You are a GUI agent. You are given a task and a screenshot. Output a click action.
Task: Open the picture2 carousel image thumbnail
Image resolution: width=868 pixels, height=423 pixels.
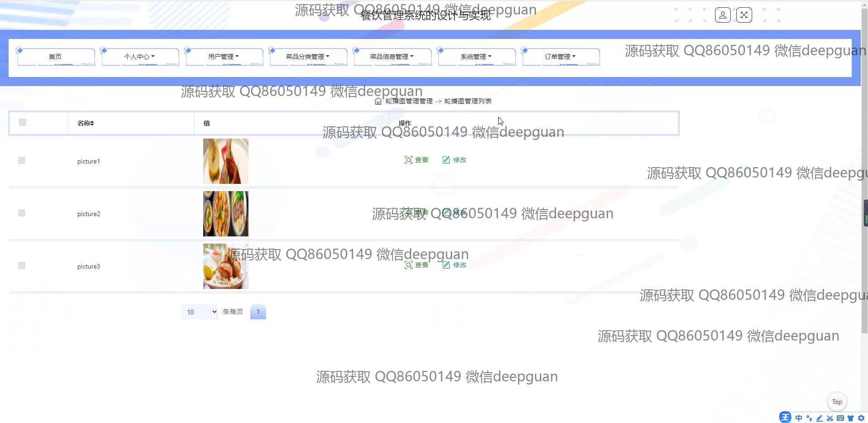225,214
